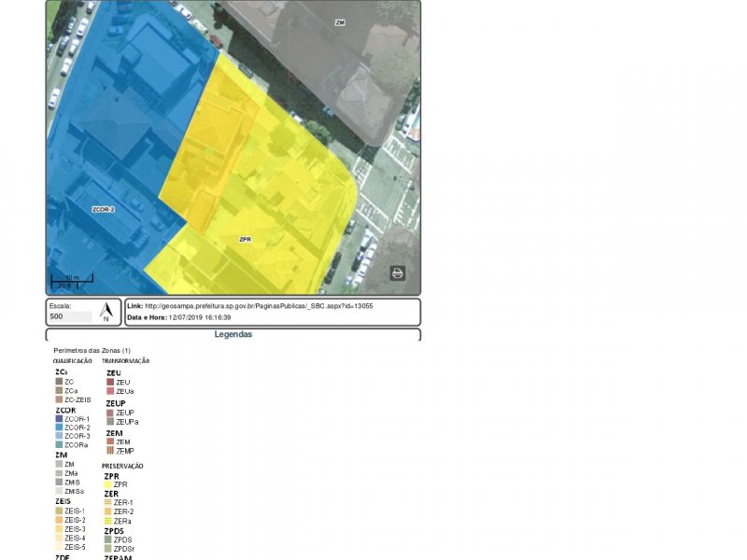
Task: Select the ZPDS green color swatch
Action: click(x=107, y=539)
